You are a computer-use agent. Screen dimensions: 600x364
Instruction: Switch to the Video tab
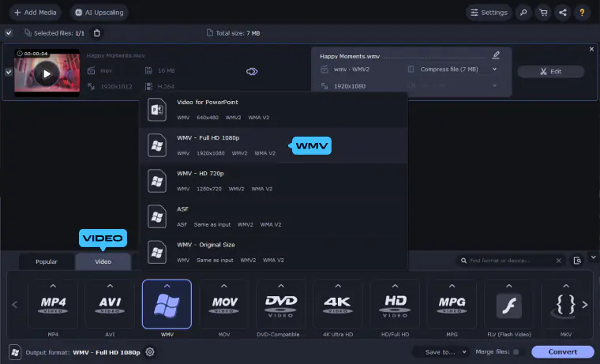tap(103, 261)
